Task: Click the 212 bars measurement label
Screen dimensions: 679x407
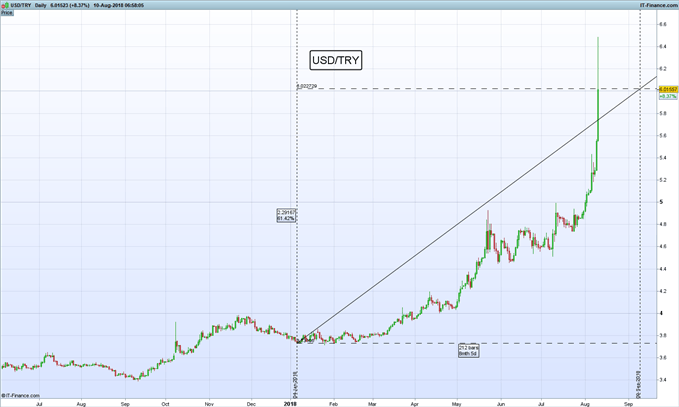Action: (x=469, y=351)
